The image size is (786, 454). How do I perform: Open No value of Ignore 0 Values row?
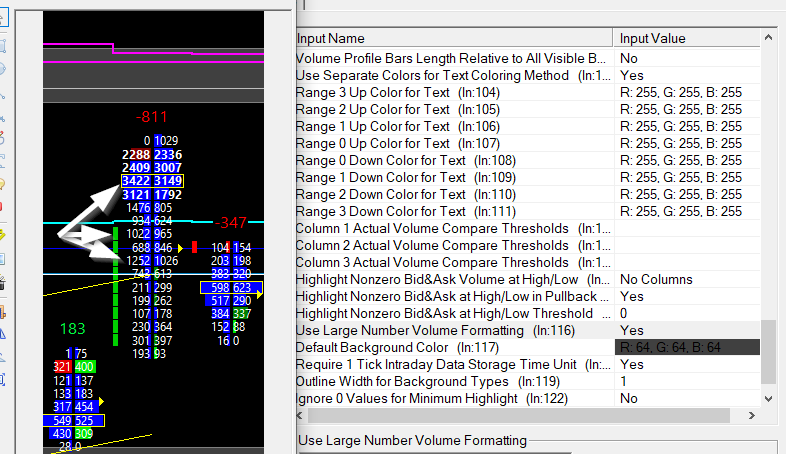(687, 399)
